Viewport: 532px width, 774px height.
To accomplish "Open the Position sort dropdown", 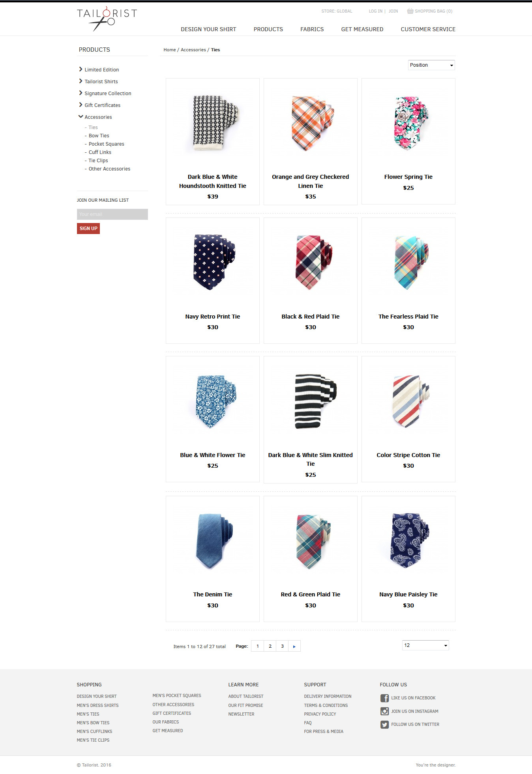I will click(431, 65).
